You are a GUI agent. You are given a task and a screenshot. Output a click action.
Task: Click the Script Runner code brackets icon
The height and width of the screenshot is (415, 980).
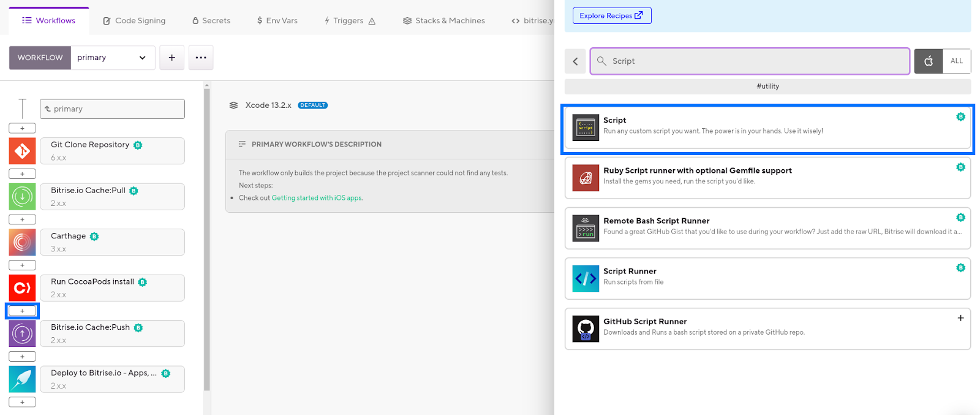586,279
